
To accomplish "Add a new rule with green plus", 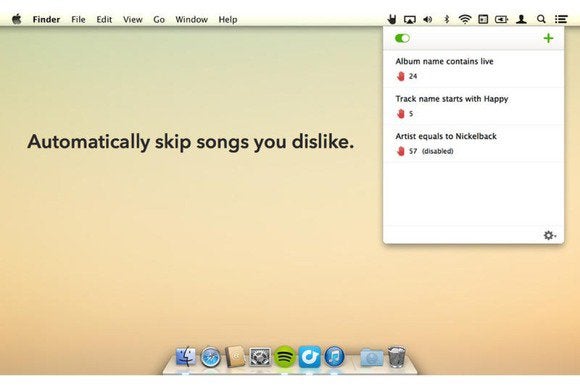I will (548, 38).
